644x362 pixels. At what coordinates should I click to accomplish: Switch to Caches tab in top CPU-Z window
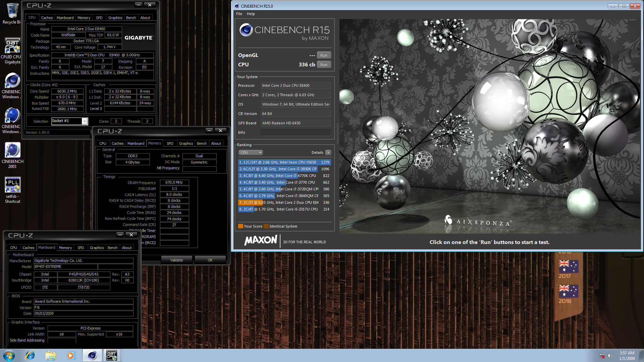(47, 18)
